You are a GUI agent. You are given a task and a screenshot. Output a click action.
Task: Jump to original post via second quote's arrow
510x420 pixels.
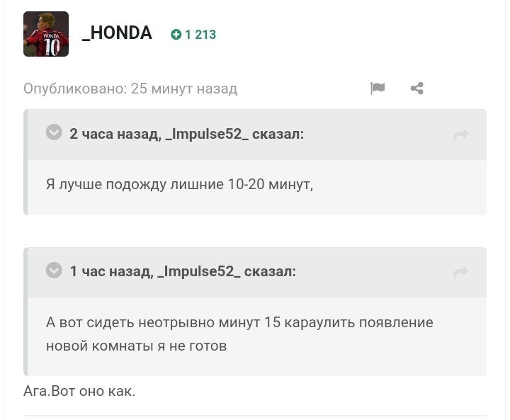[460, 272]
